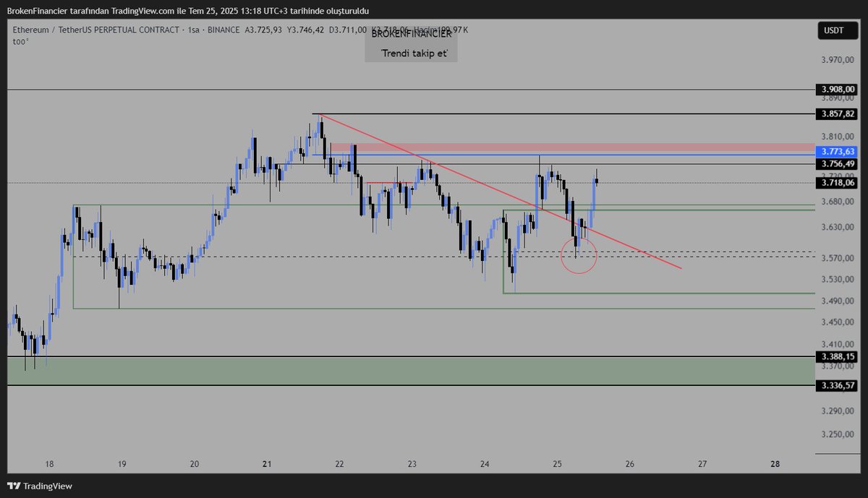Click the 3.570,00 price axis value
The height and width of the screenshot is (498, 868).
[838, 258]
